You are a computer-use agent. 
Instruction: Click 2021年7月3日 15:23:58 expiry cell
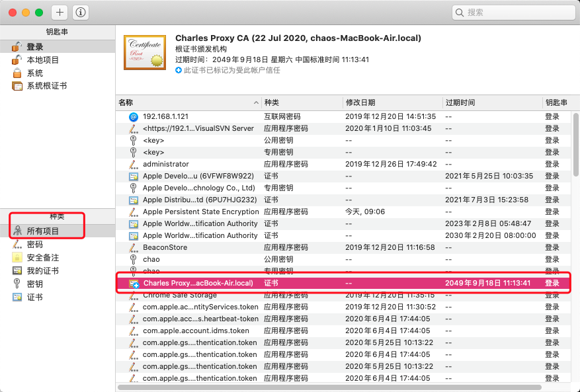pyautogui.click(x=486, y=200)
